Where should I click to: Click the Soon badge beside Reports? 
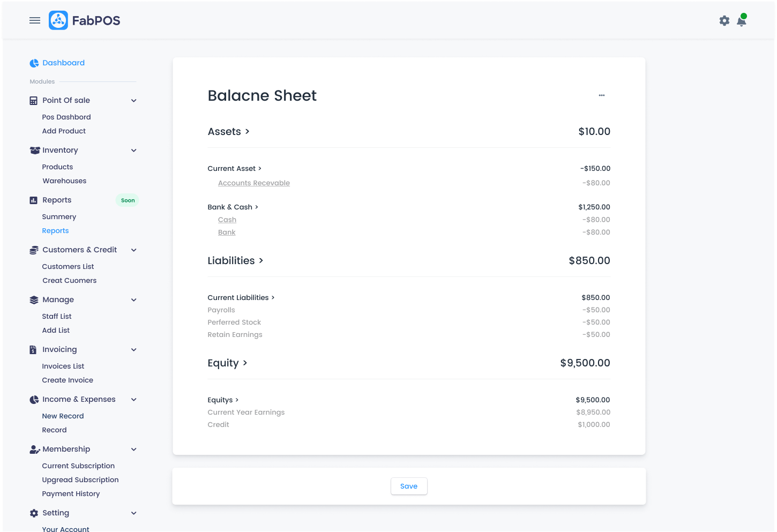(x=128, y=200)
